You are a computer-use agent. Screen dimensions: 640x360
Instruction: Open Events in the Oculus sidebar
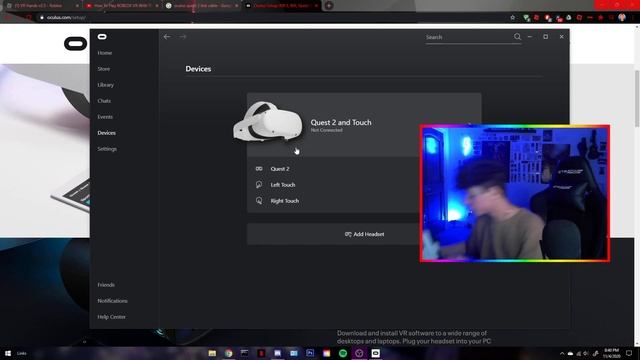pyautogui.click(x=105, y=117)
